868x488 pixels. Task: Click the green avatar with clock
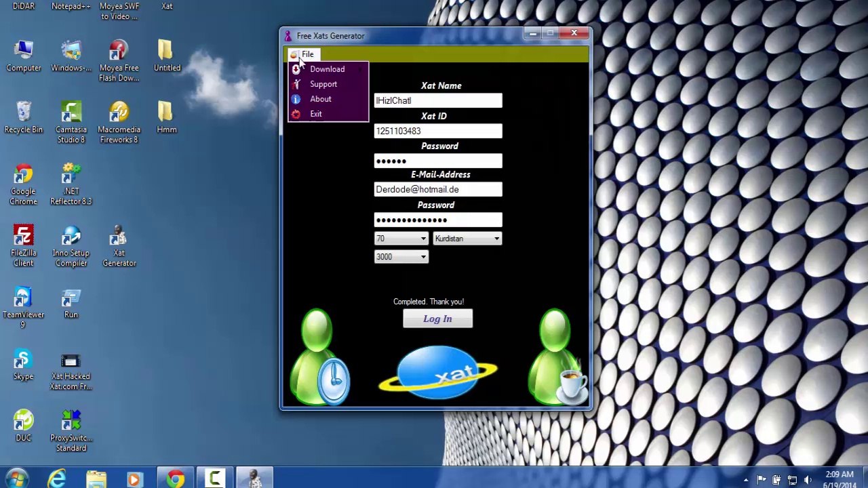319,357
